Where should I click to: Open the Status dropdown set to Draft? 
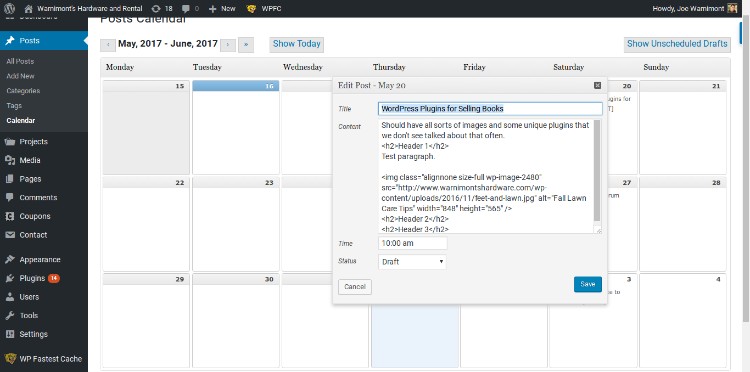coord(412,262)
